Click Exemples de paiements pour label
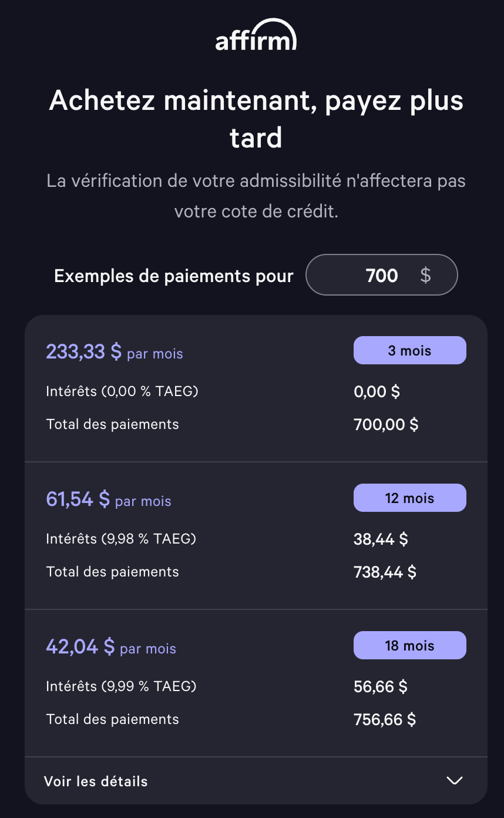The width and height of the screenshot is (504, 818). [174, 276]
